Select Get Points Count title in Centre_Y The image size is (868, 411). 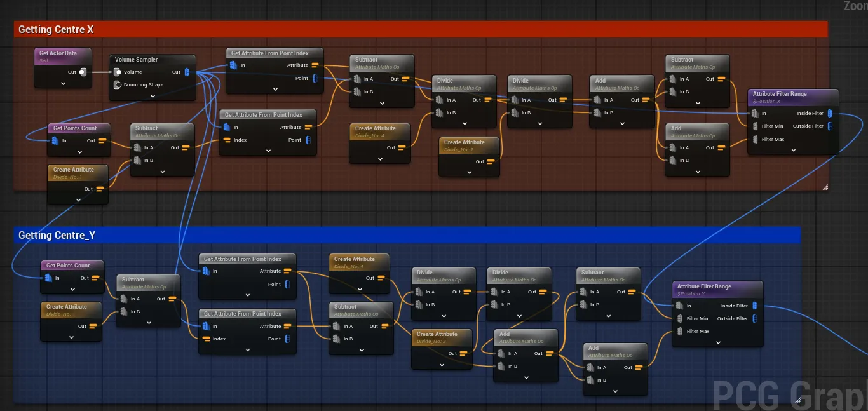point(68,266)
